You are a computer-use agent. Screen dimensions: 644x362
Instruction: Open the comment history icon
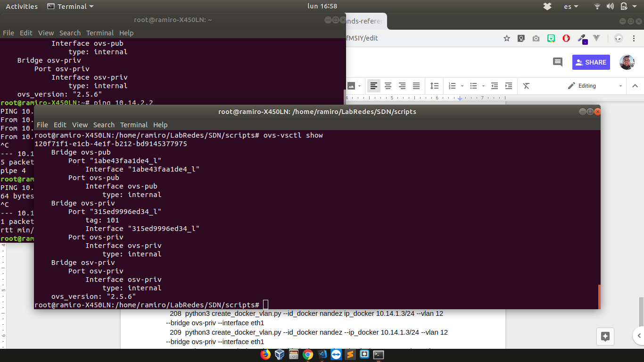(558, 62)
